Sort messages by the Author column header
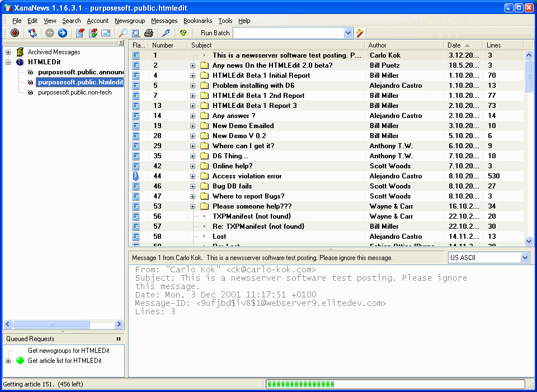The width and height of the screenshot is (537, 392). tap(404, 45)
